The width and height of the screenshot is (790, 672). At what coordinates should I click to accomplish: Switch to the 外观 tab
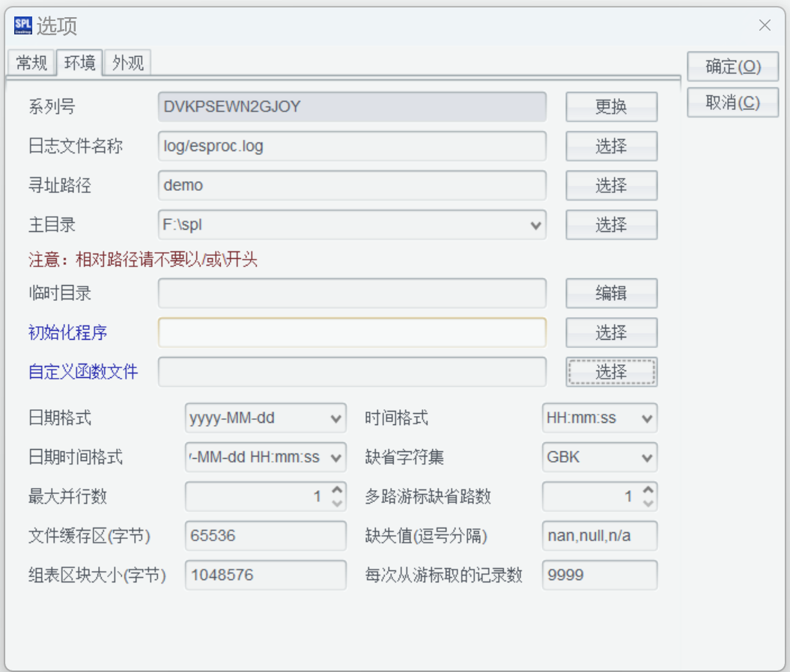tap(128, 64)
